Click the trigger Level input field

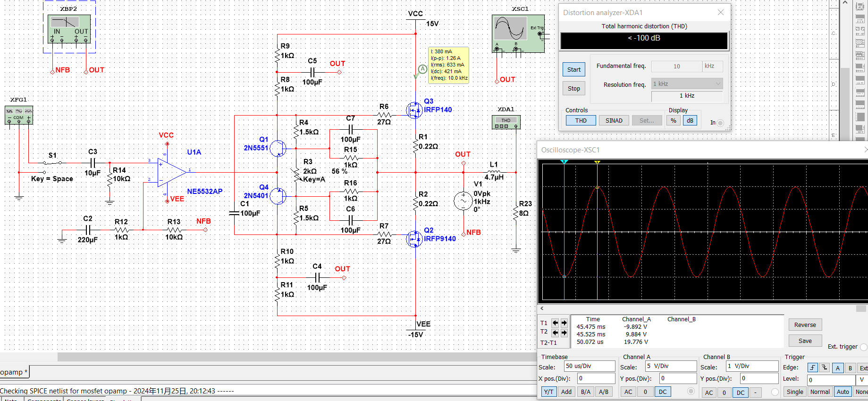click(831, 379)
